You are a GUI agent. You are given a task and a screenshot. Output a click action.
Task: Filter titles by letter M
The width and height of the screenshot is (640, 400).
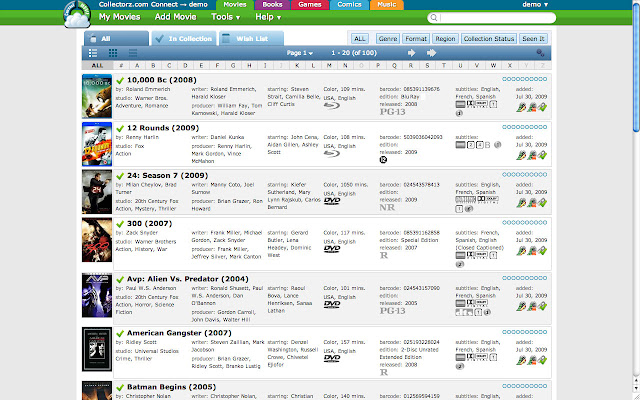(329, 65)
